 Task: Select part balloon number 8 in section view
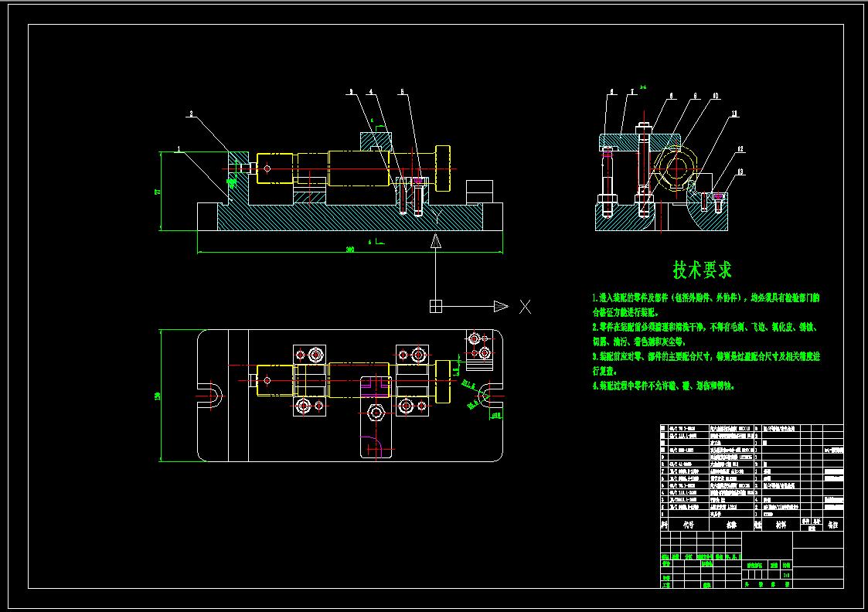pyautogui.click(x=672, y=96)
